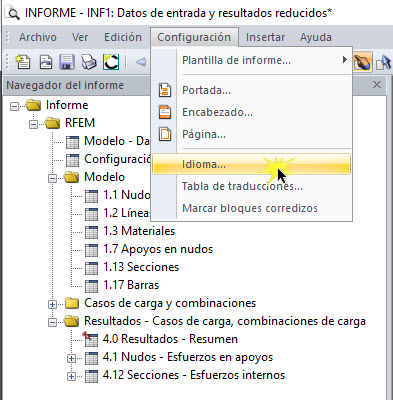
Task: Open the Edición menu
Action: click(123, 37)
